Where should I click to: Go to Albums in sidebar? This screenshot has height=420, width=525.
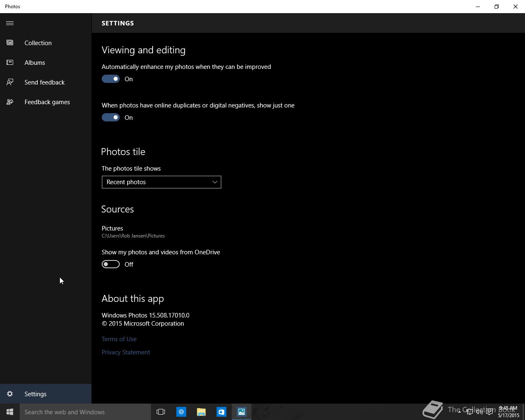click(x=46, y=62)
